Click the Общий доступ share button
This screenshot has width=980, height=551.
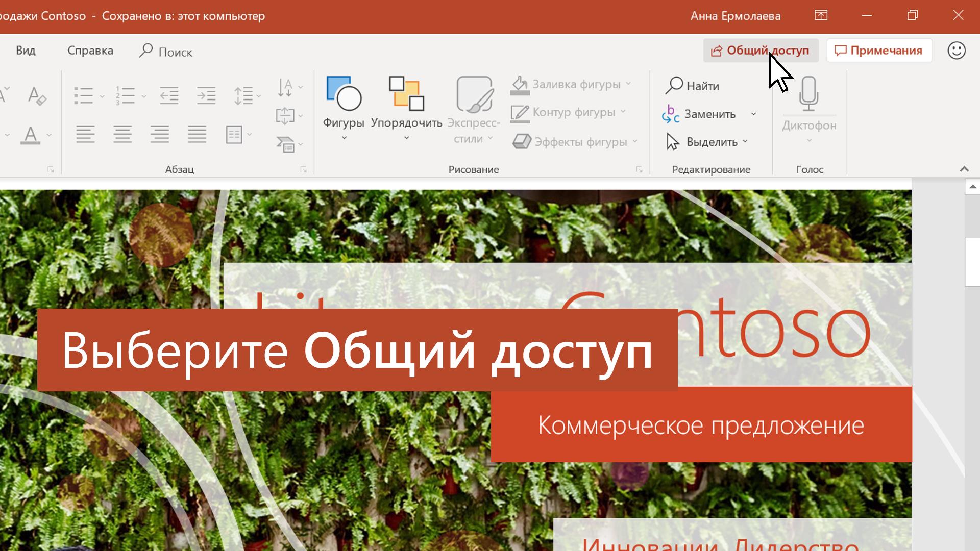tap(761, 51)
